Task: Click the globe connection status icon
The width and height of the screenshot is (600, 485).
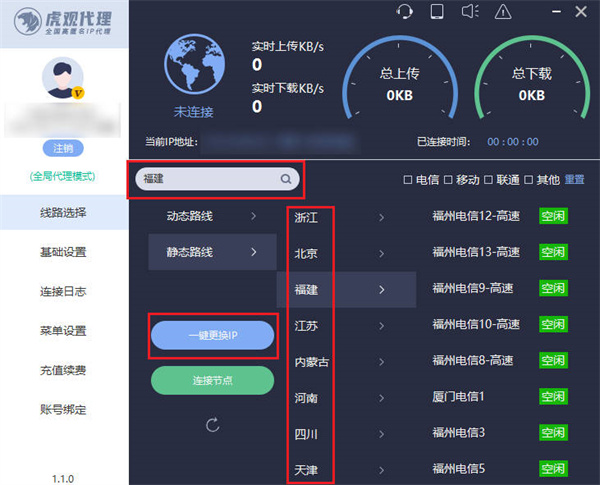Action: coord(194,67)
